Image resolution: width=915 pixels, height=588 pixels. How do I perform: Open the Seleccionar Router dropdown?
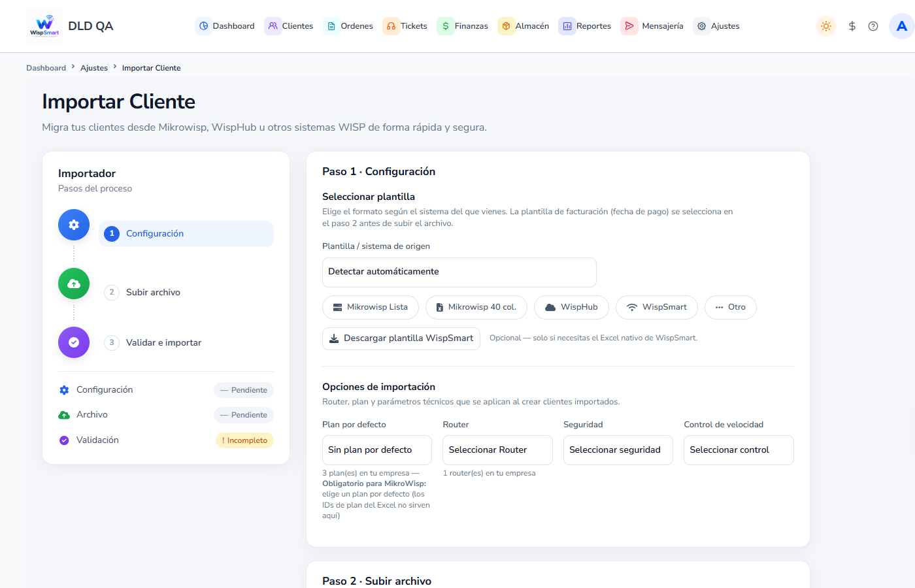point(498,450)
